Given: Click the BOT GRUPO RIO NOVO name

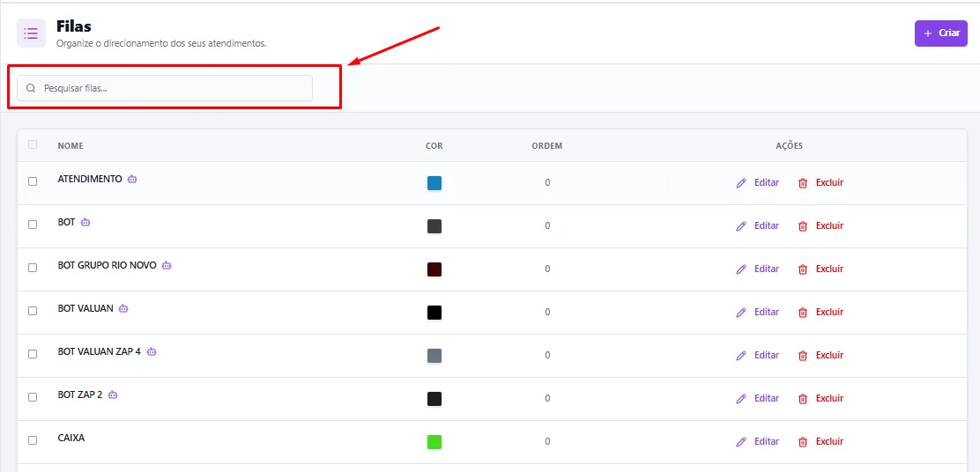Looking at the screenshot, I should coord(107,265).
